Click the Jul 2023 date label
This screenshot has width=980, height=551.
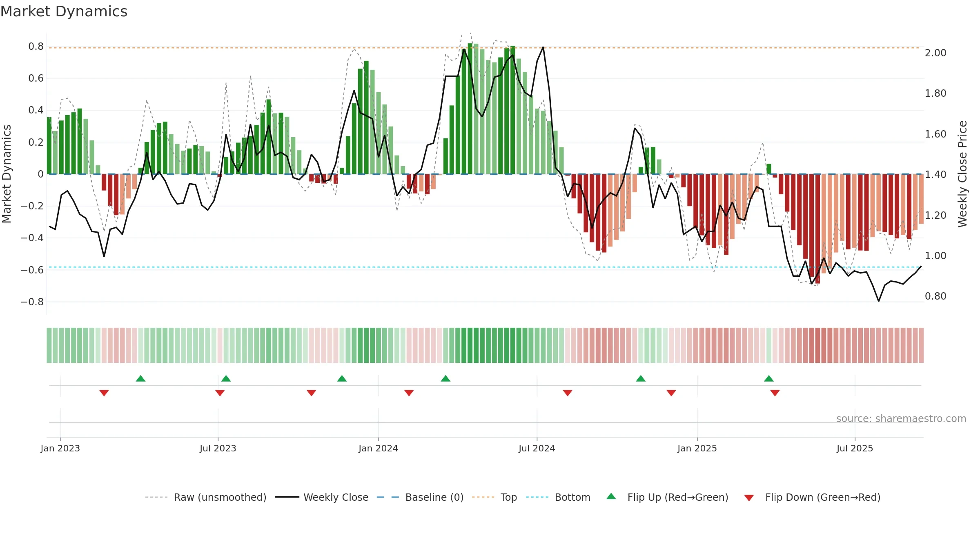pos(218,448)
